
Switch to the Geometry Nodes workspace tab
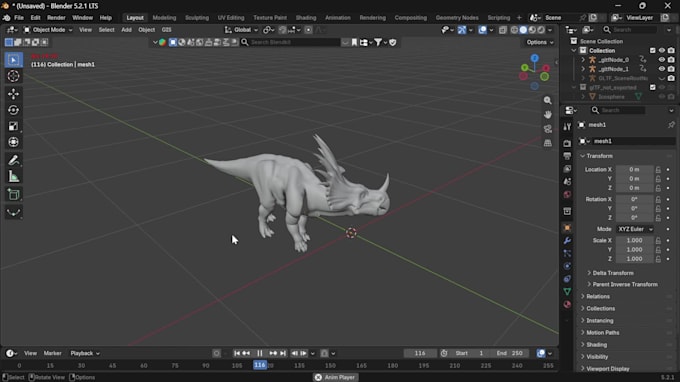457,18
